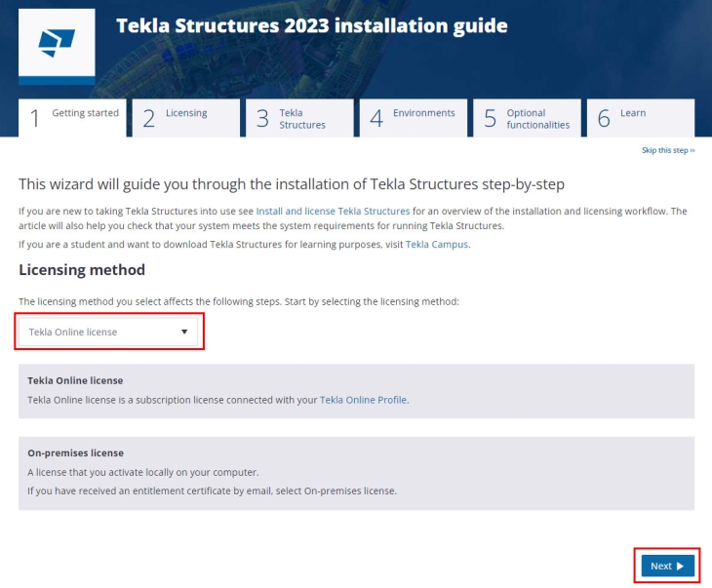This screenshot has height=588, width=712.
Task: Select the Optional functionalities tab
Action: pyautogui.click(x=527, y=118)
